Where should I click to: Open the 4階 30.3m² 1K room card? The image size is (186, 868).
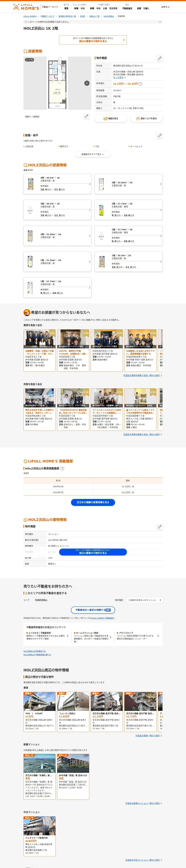pos(57,184)
